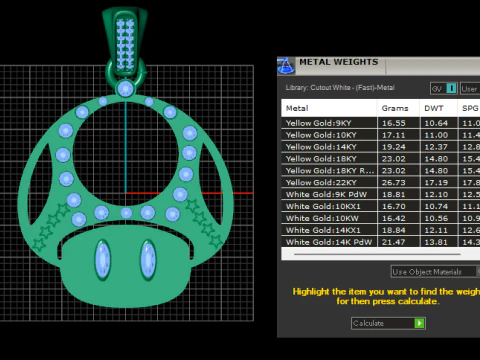Screen dimensions: 480x360
Task: Select the round gem below the bail
Action: pyautogui.click(x=125, y=89)
